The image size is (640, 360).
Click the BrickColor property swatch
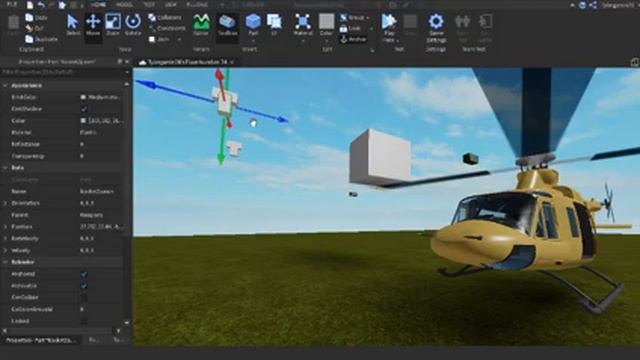[x=83, y=97]
